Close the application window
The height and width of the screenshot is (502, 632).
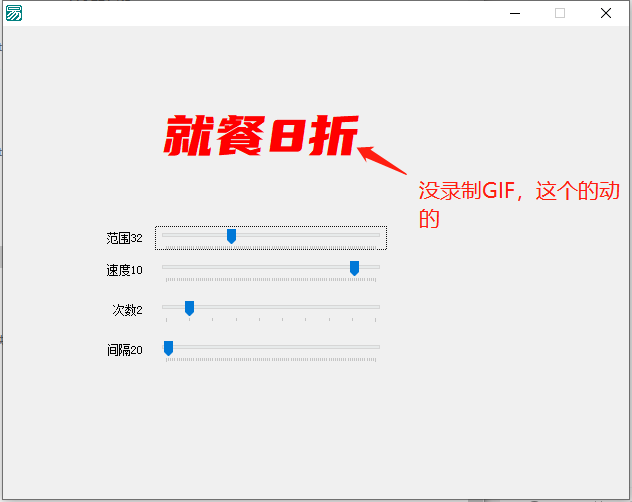(x=606, y=13)
